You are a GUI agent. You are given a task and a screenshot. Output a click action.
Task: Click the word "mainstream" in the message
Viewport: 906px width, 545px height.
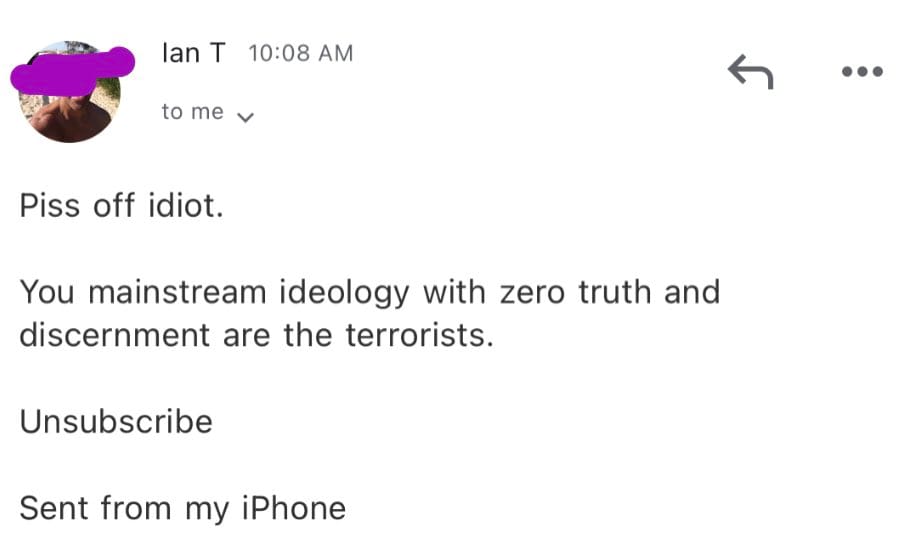click(x=177, y=292)
